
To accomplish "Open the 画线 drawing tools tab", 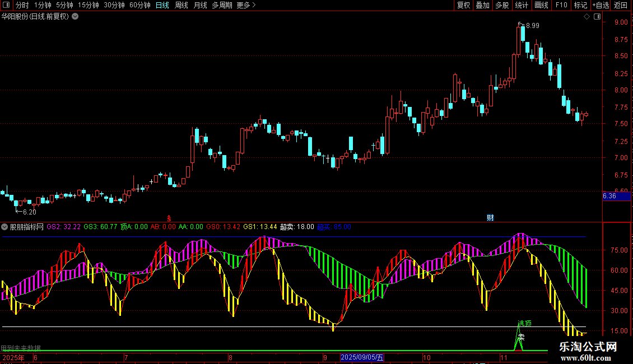I will point(541,5).
